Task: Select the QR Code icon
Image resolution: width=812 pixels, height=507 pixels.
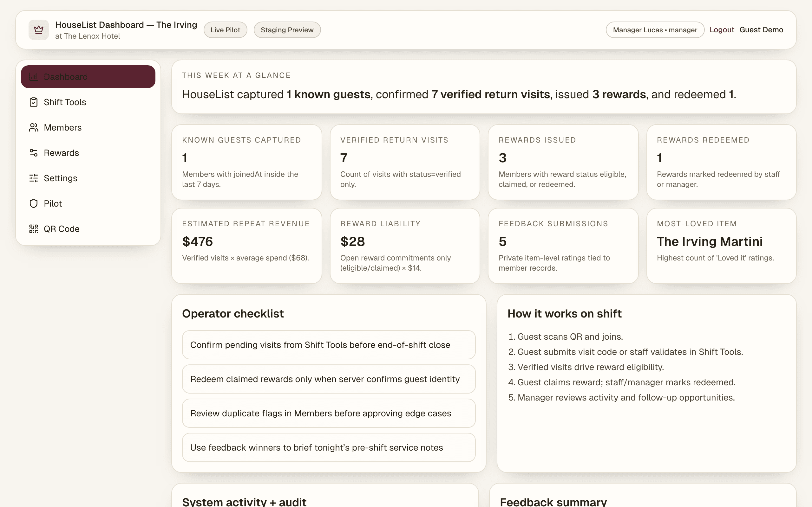Action: pos(33,229)
